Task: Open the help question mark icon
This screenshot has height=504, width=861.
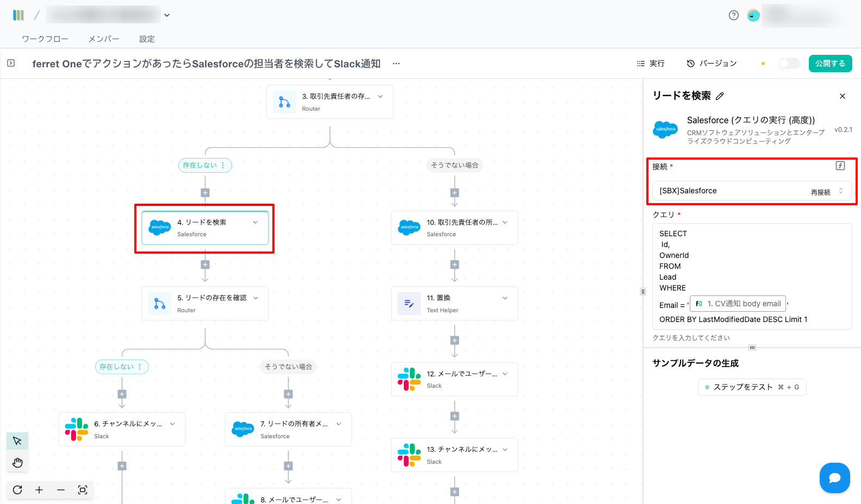Action: [x=734, y=15]
